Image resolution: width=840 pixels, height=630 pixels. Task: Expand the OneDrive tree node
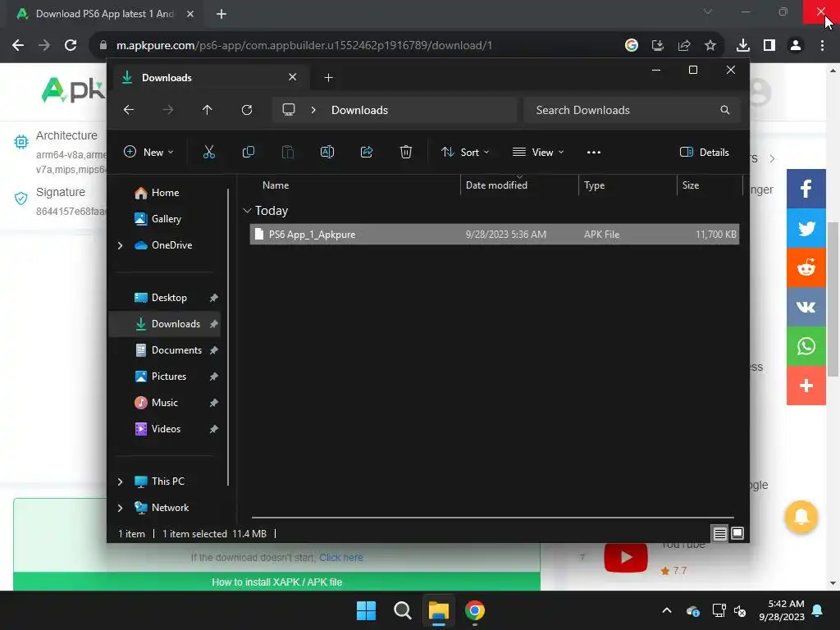tap(120, 245)
